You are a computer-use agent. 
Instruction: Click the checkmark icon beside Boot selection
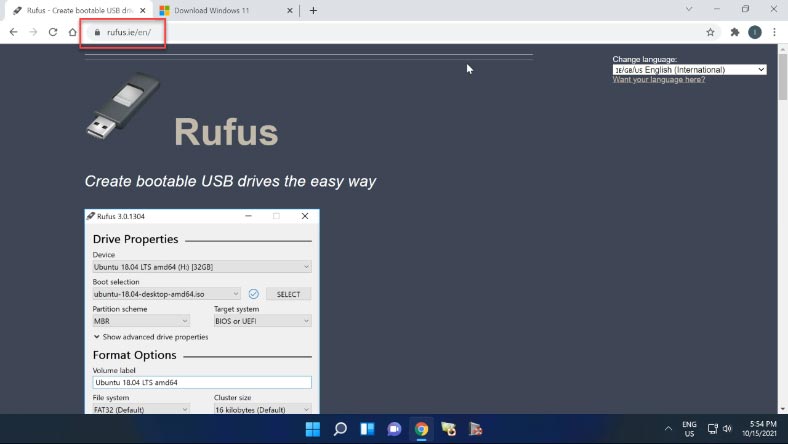tap(253, 294)
